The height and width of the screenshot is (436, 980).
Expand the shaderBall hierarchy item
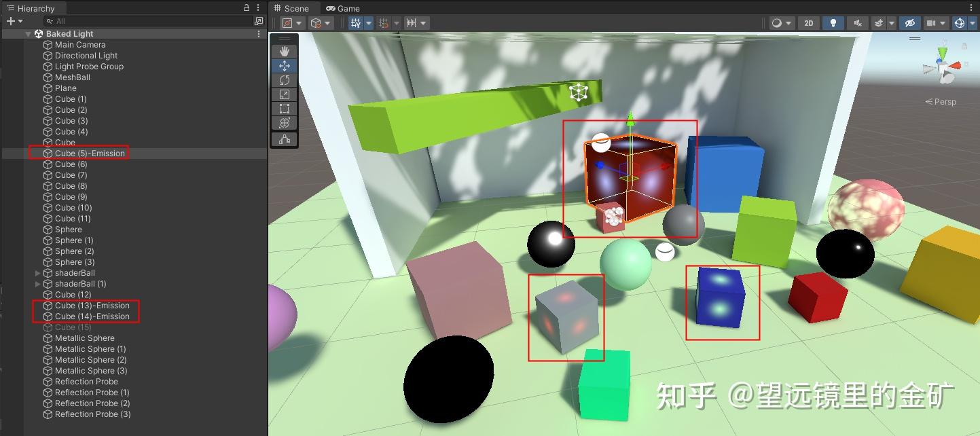coord(37,272)
